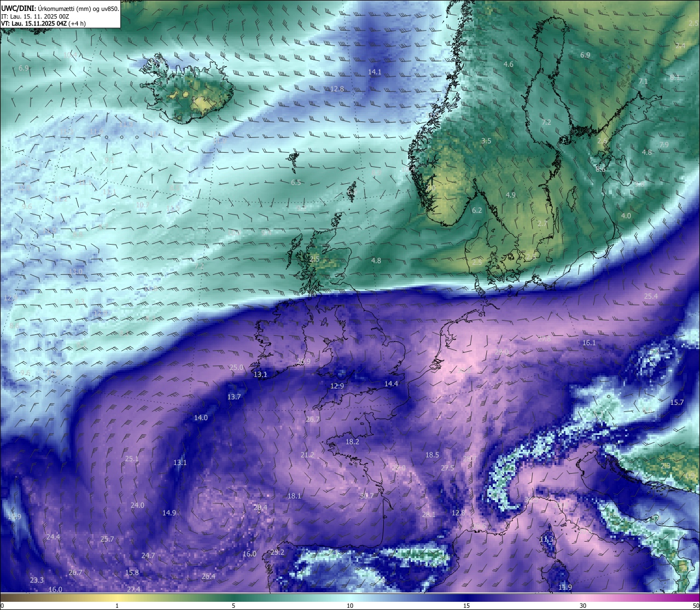The height and width of the screenshot is (610, 700).
Task: Click the map value 24.0 over the Atlantic
Action: 137,506
